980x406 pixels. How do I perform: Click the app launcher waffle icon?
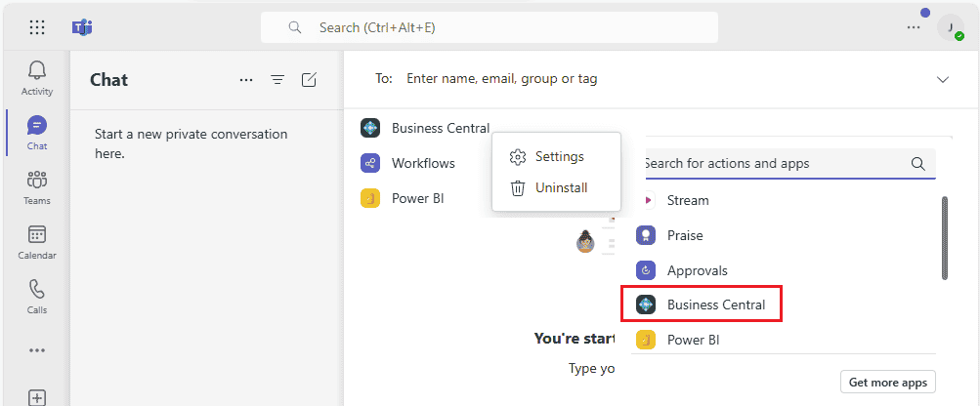tap(37, 27)
